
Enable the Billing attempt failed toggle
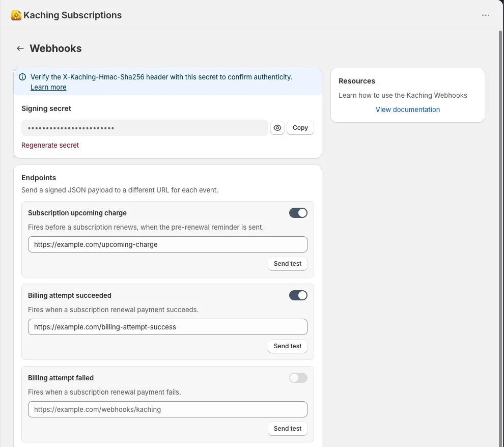298,378
